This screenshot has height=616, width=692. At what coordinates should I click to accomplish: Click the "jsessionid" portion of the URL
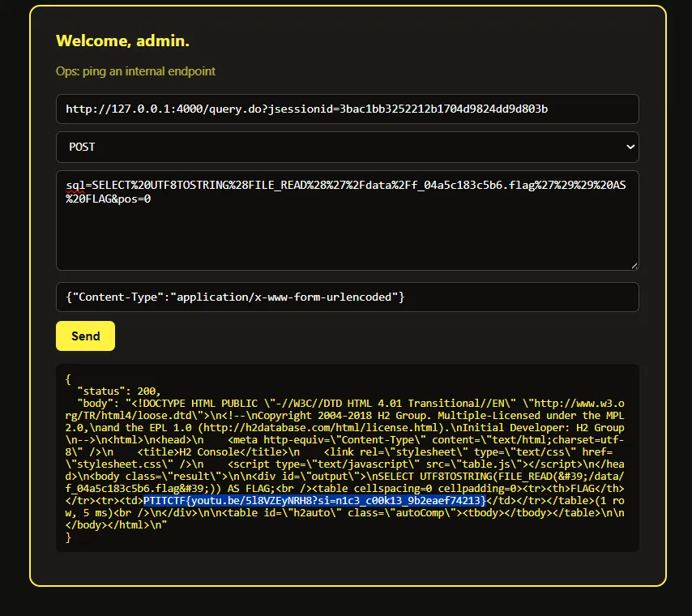pos(300,109)
